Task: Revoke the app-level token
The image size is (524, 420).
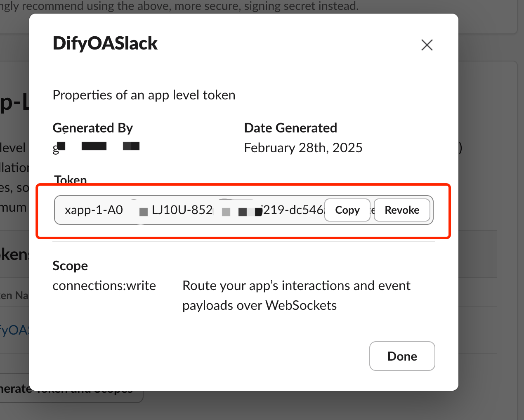Action: tap(402, 210)
